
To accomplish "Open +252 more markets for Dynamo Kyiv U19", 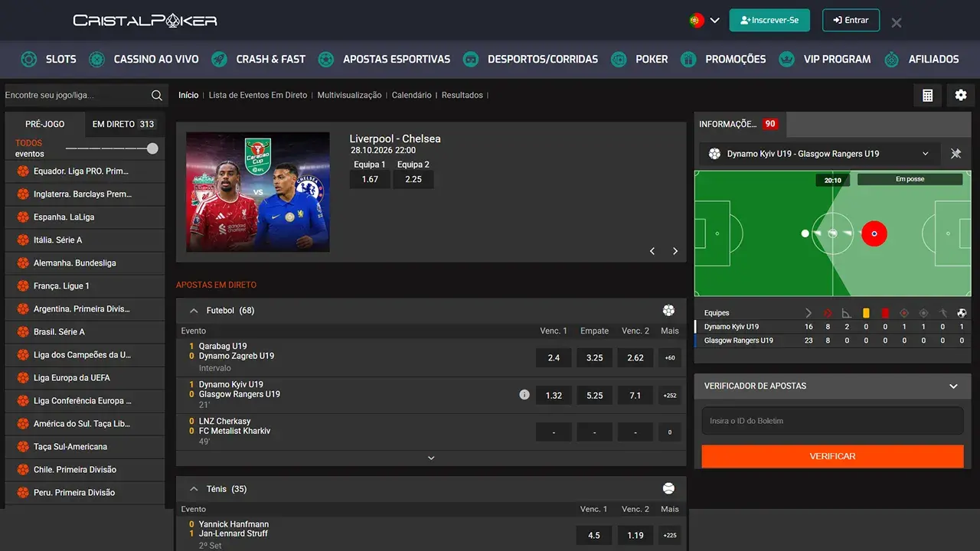I will point(670,396).
